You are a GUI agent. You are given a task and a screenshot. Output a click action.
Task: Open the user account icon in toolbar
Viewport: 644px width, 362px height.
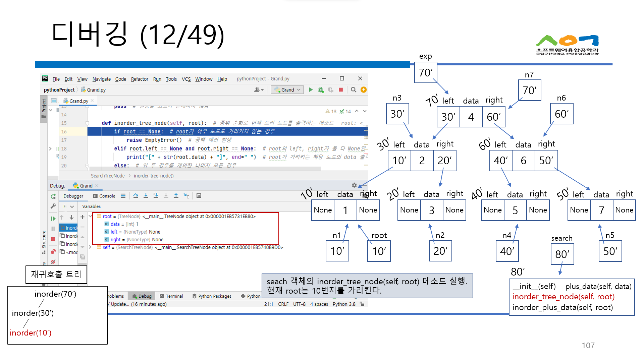[259, 90]
